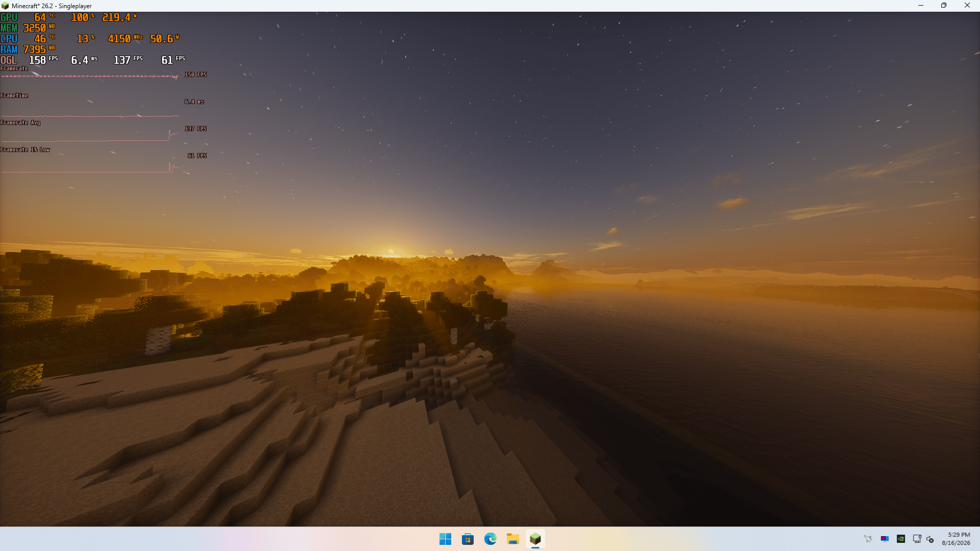Open network settings from the tray icon
This screenshot has width=980, height=551.
pyautogui.click(x=917, y=539)
